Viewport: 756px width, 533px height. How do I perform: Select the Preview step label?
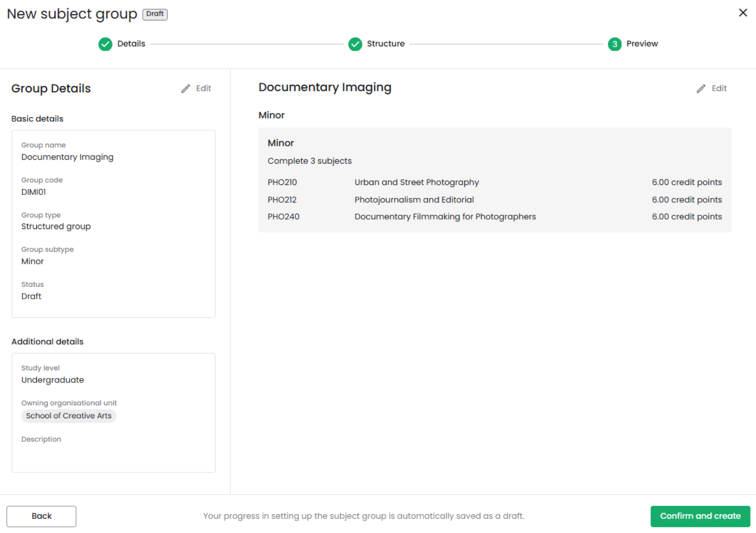point(642,44)
